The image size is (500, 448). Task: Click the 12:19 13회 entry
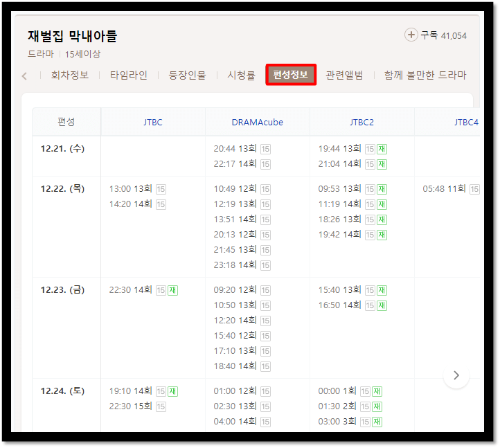tap(242, 204)
